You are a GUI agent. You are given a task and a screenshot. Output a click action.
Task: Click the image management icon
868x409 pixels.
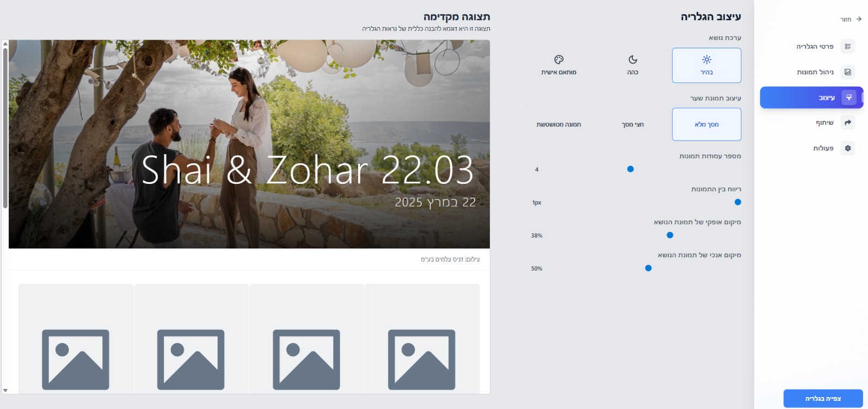[x=847, y=72]
